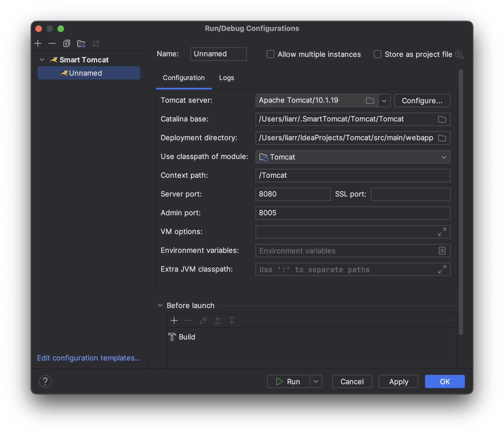Focus the Server port field
The height and width of the screenshot is (435, 504).
pos(293,194)
